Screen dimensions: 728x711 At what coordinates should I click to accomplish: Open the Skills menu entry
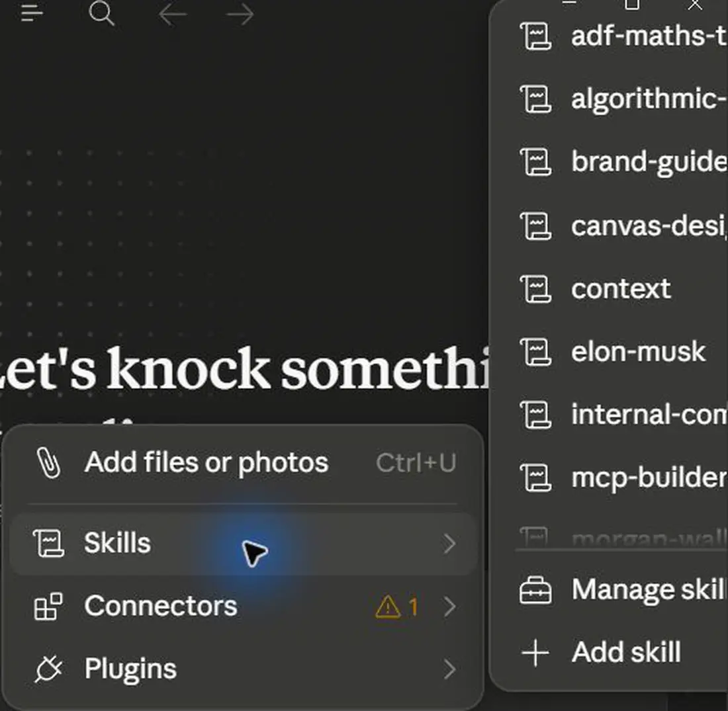[x=244, y=544]
